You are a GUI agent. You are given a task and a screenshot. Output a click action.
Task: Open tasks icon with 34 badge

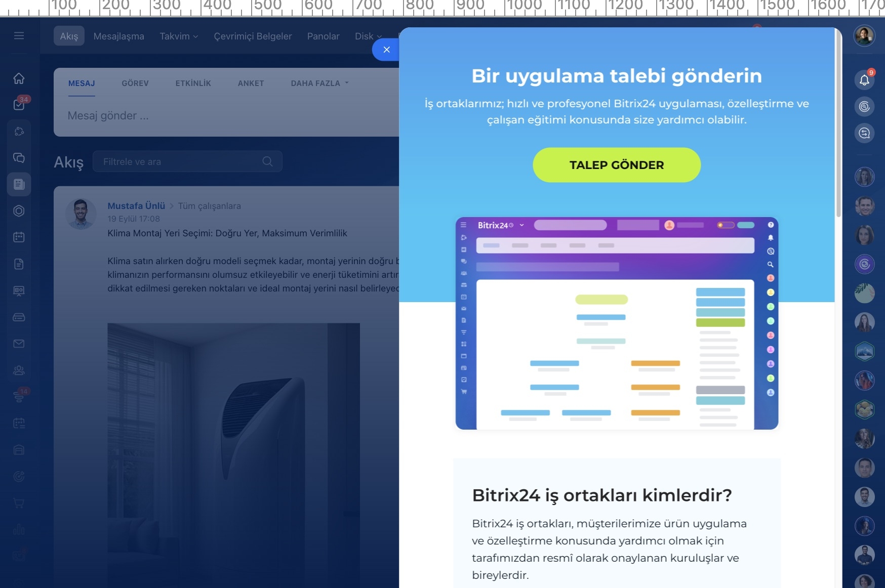(x=19, y=104)
